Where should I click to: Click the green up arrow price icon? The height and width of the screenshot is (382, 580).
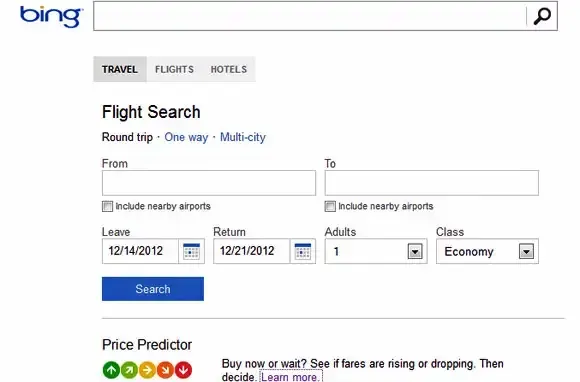(111, 370)
